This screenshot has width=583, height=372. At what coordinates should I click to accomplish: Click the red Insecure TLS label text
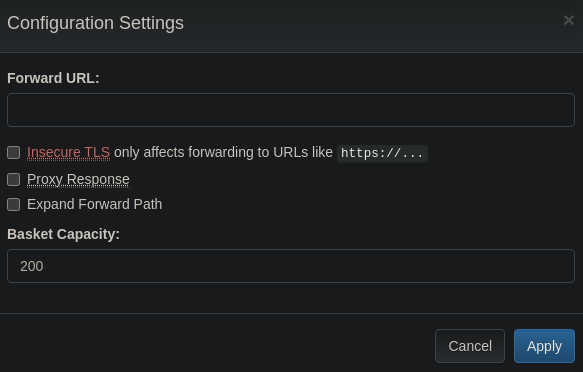[x=68, y=152]
